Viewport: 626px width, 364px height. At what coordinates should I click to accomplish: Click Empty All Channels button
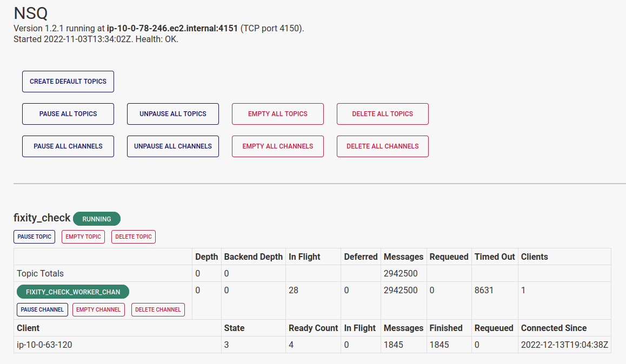[x=278, y=146]
